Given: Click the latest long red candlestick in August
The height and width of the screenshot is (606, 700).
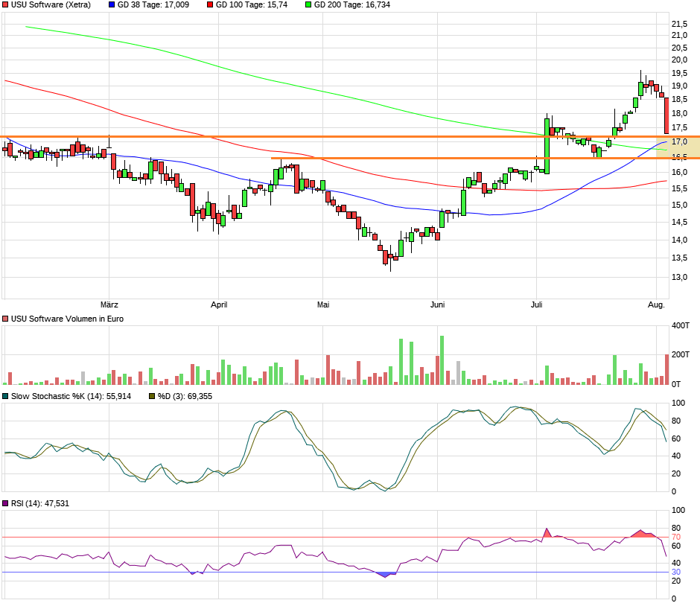Looking at the screenshot, I should tap(667, 115).
